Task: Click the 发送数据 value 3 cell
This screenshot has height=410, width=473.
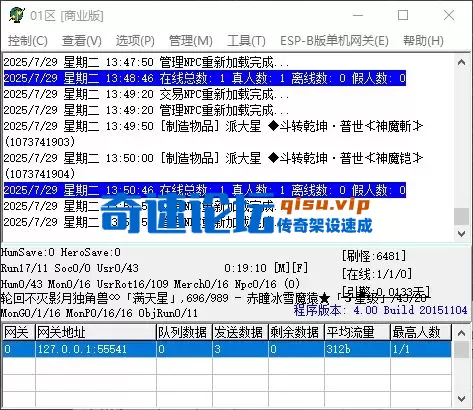Action: pos(240,349)
